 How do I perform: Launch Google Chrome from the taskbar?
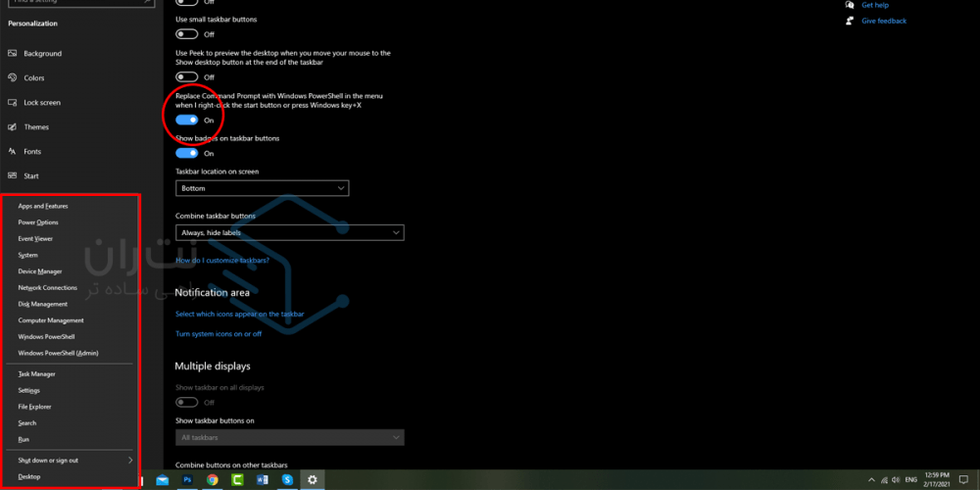coord(213,480)
